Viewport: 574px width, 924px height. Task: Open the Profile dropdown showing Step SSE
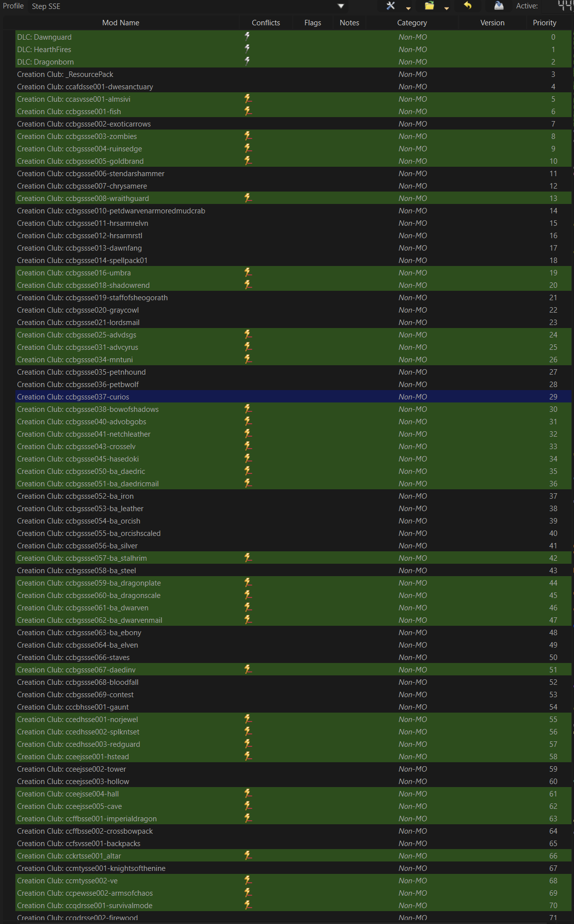[189, 6]
